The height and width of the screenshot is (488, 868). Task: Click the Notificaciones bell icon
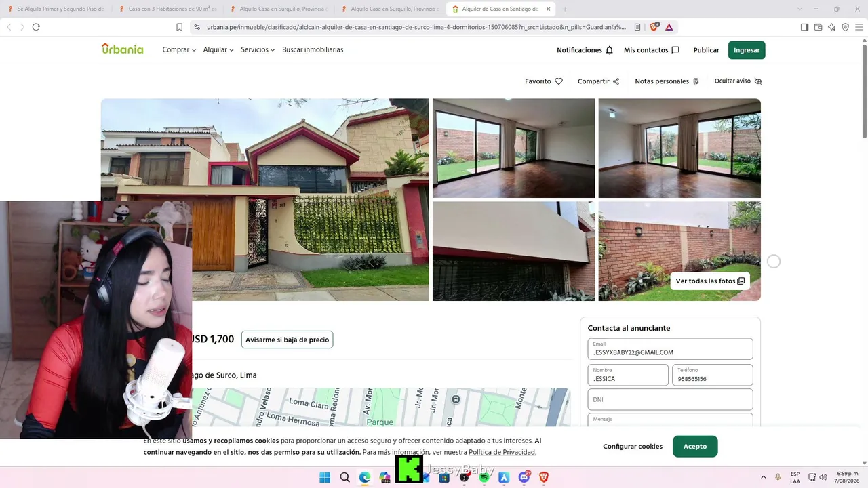[x=609, y=50]
